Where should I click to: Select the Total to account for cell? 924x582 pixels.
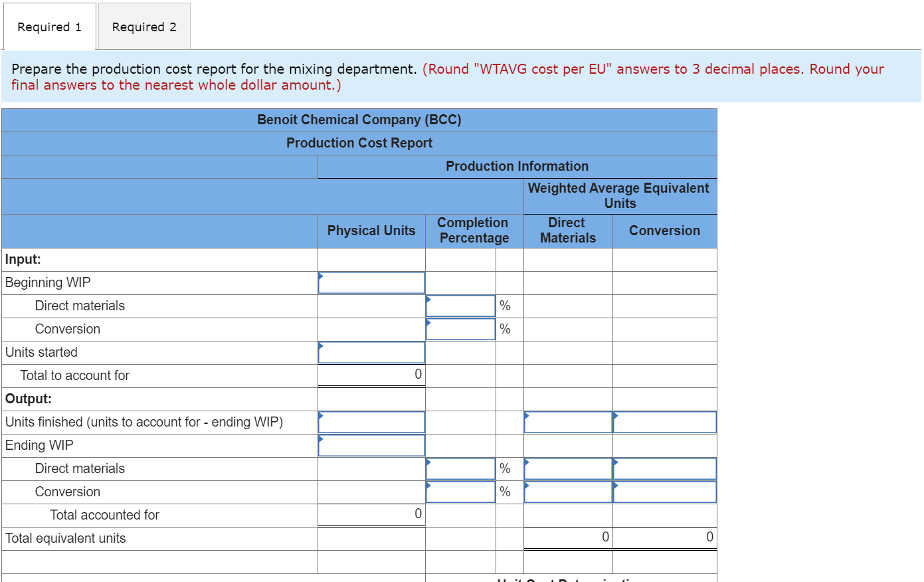pyautogui.click(x=371, y=375)
